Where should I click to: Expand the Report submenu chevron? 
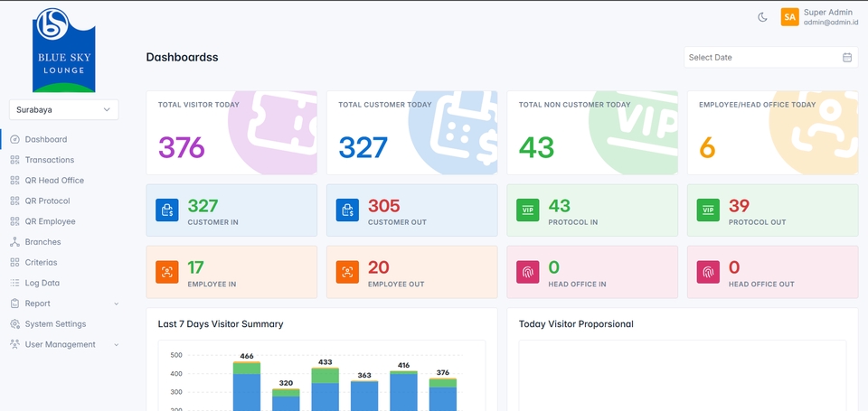point(116,304)
